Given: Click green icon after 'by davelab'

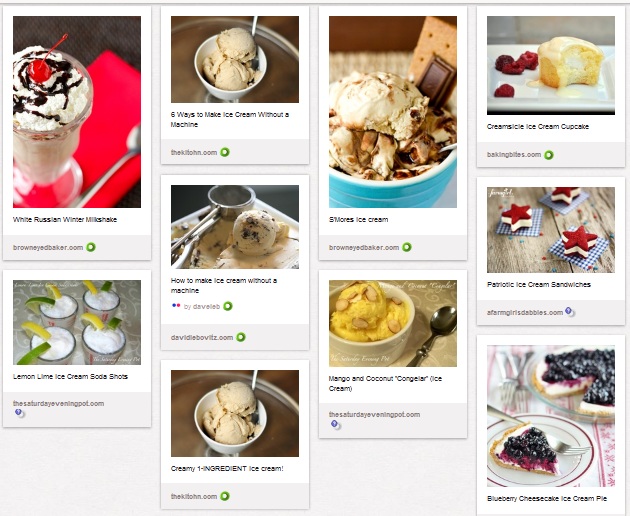Looking at the screenshot, I should (228, 306).
